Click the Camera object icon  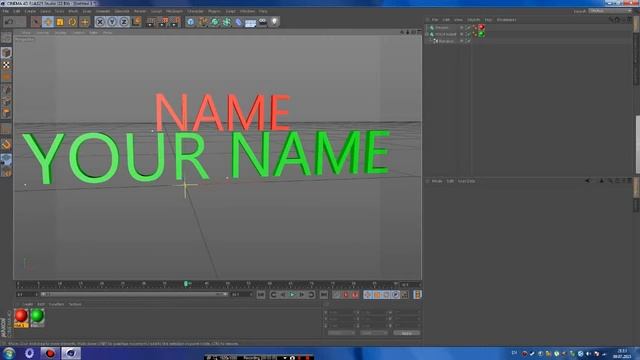click(262, 22)
